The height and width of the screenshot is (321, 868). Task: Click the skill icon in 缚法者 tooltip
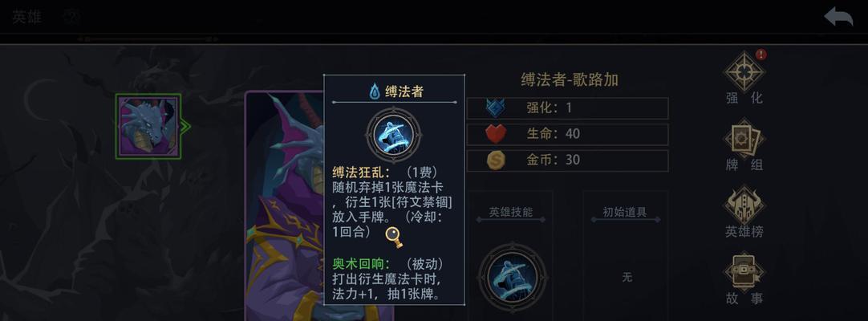tap(394, 135)
